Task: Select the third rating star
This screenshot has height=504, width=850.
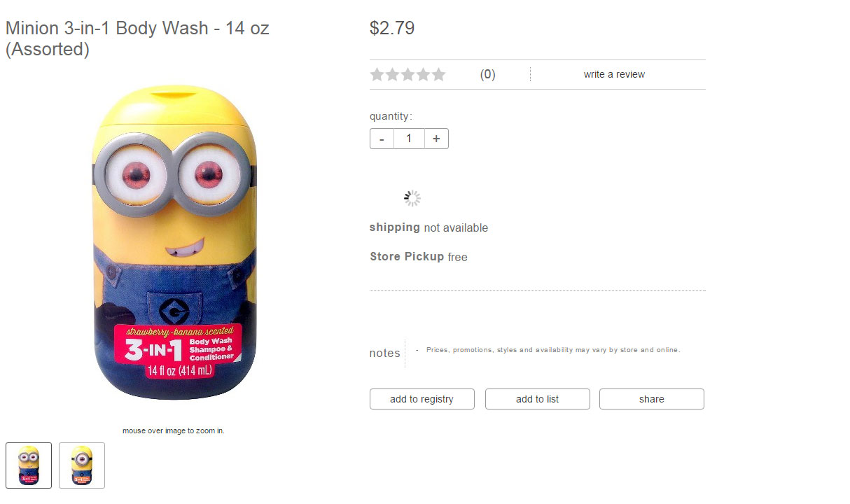Action: pyautogui.click(x=408, y=75)
